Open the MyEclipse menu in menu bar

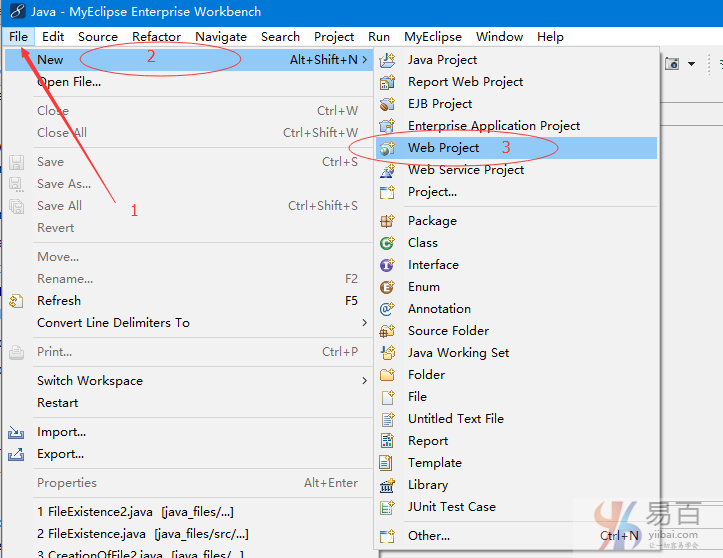tap(433, 37)
